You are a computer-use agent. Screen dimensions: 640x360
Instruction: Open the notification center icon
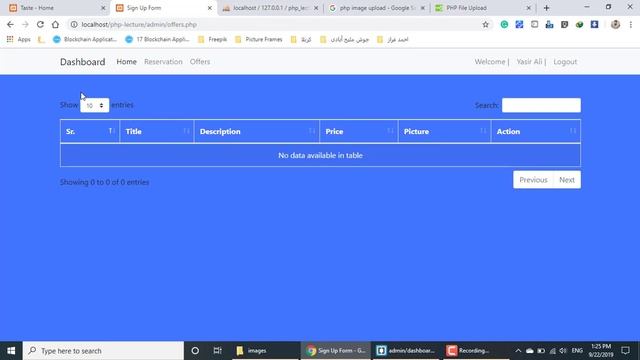(x=625, y=351)
